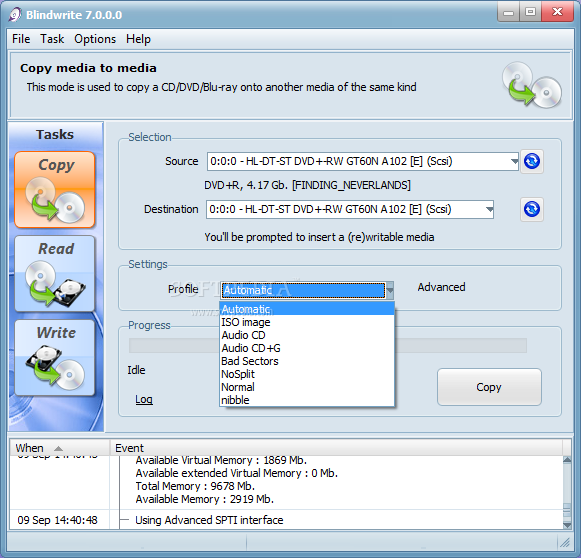Choose Normal profile
The width and height of the screenshot is (581, 558).
(307, 387)
